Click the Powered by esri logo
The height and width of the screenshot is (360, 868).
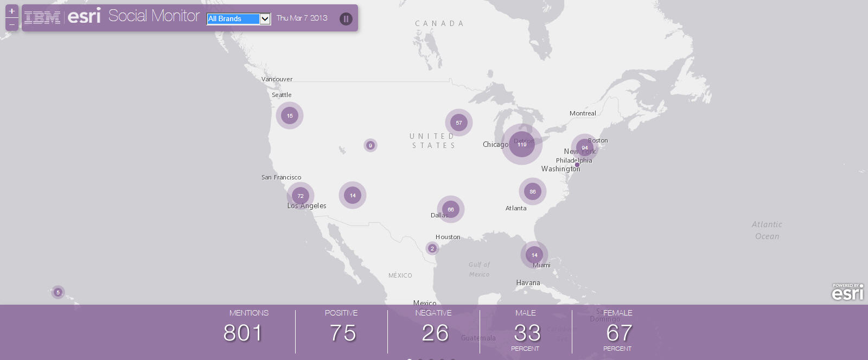(847, 292)
